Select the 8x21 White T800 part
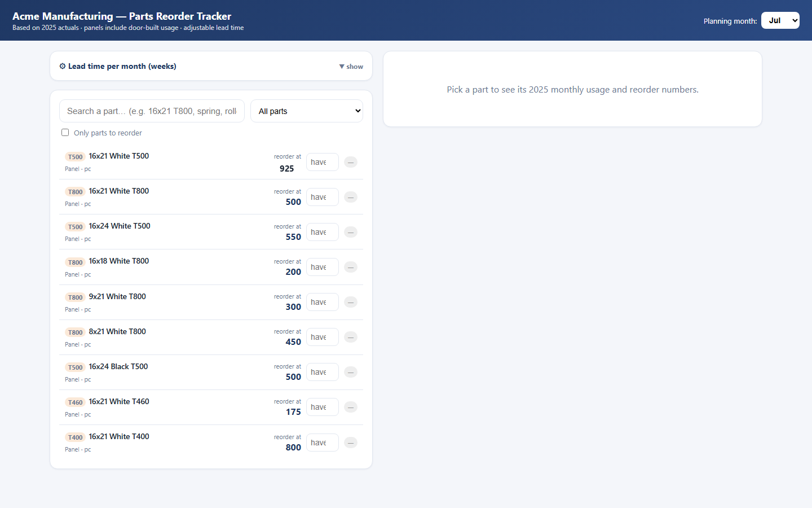This screenshot has width=812, height=508. click(x=211, y=338)
